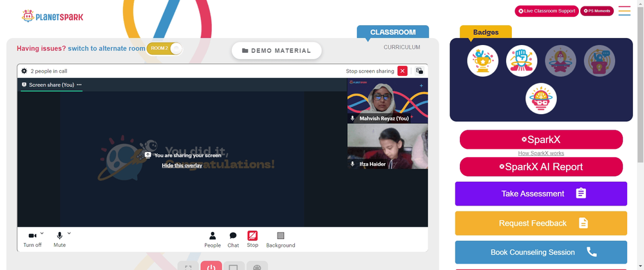Stop screen sharing from the toolbar
This screenshot has width=644, height=270.
pyautogui.click(x=252, y=239)
